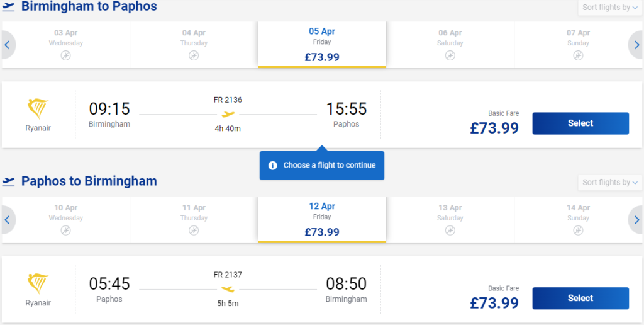Select the 12 Apr Friday date tab
This screenshot has height=325, width=644.
click(x=322, y=220)
